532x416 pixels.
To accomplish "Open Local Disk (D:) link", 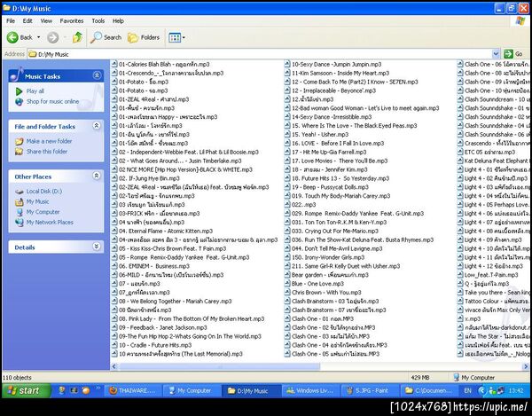I will click(44, 192).
